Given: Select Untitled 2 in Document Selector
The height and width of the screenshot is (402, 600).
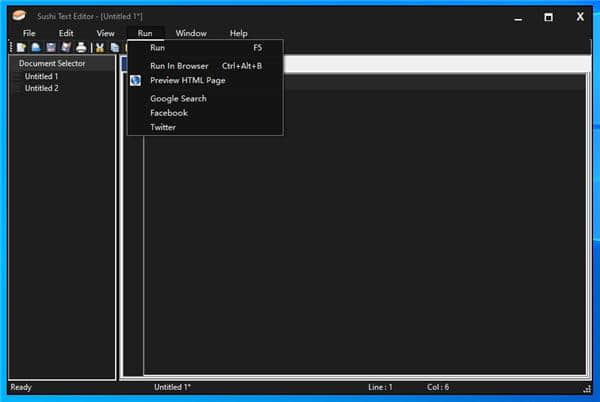Looking at the screenshot, I should point(41,88).
